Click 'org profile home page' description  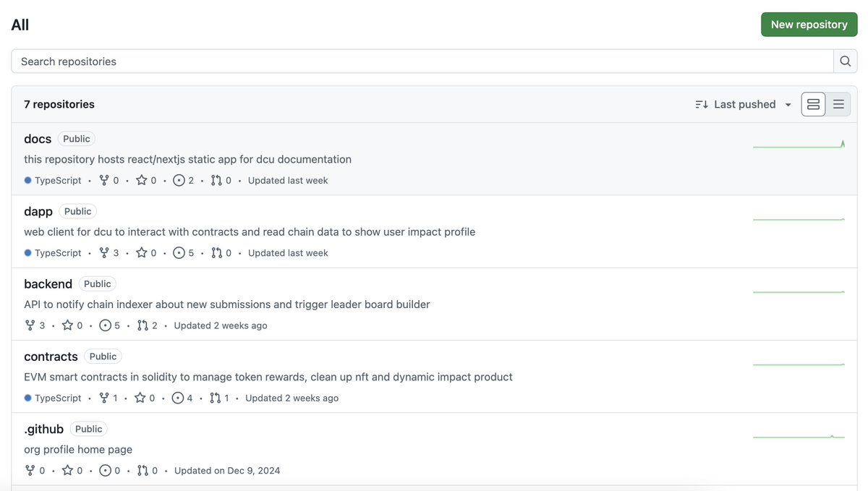pos(78,450)
